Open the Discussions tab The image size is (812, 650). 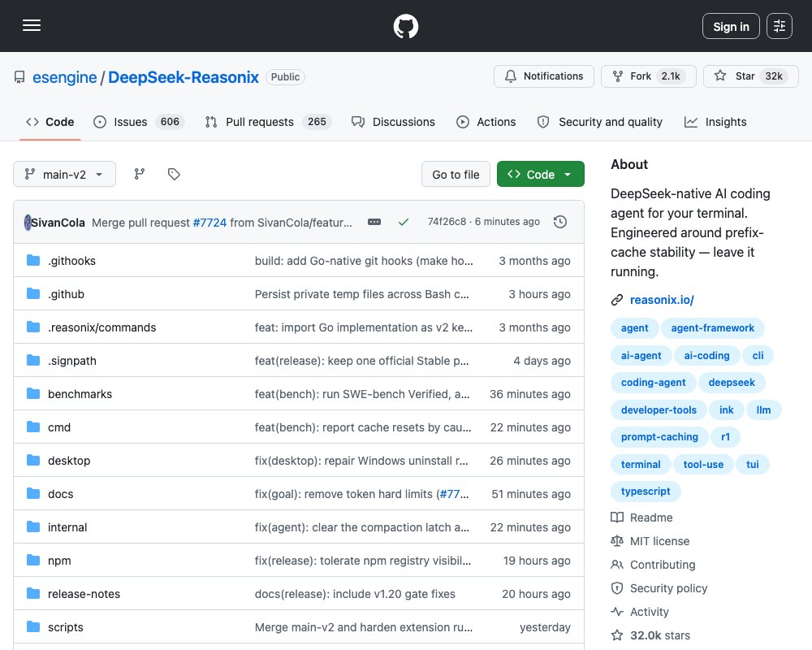tap(394, 122)
